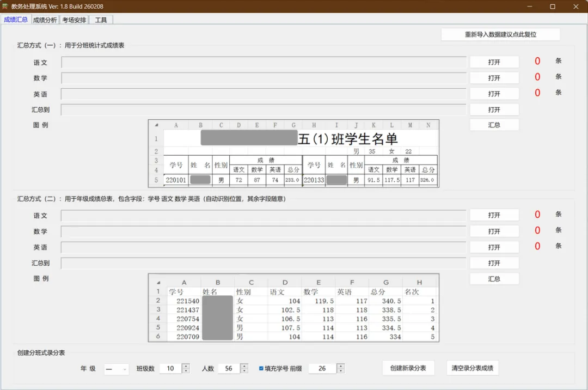The width and height of the screenshot is (588, 390).
Task: Click 打开 for 数学 in 汇总方式二
Action: coord(494,231)
